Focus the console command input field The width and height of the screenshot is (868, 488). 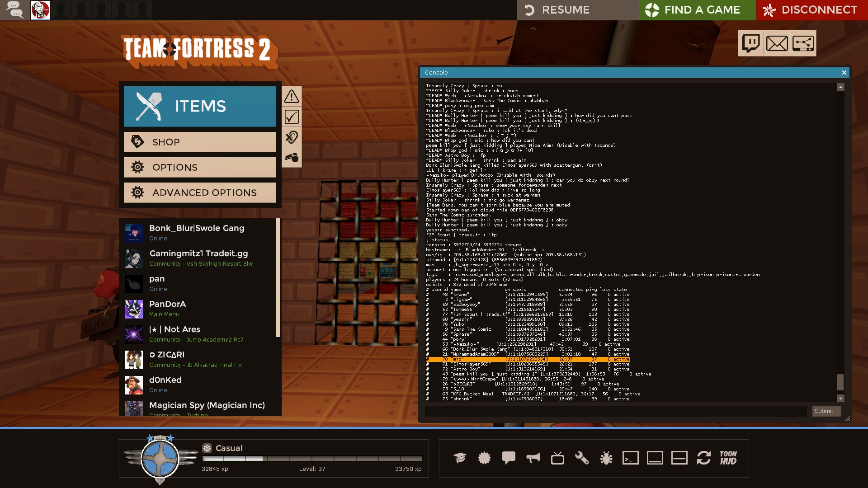coord(616,411)
